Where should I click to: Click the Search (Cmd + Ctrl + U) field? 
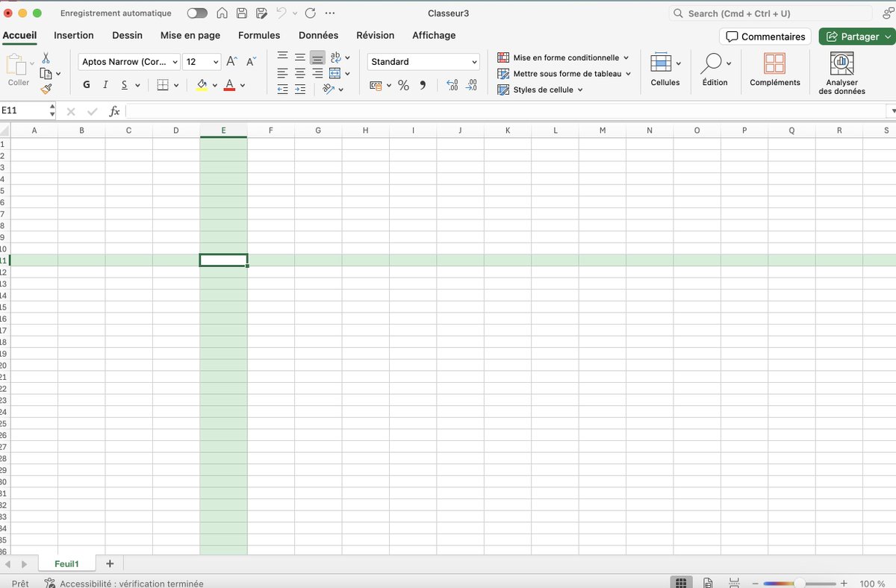pos(770,13)
